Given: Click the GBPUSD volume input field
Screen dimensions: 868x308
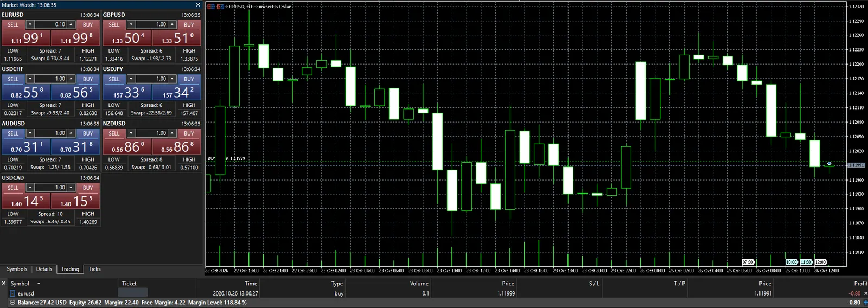Looking at the screenshot, I should pos(151,25).
